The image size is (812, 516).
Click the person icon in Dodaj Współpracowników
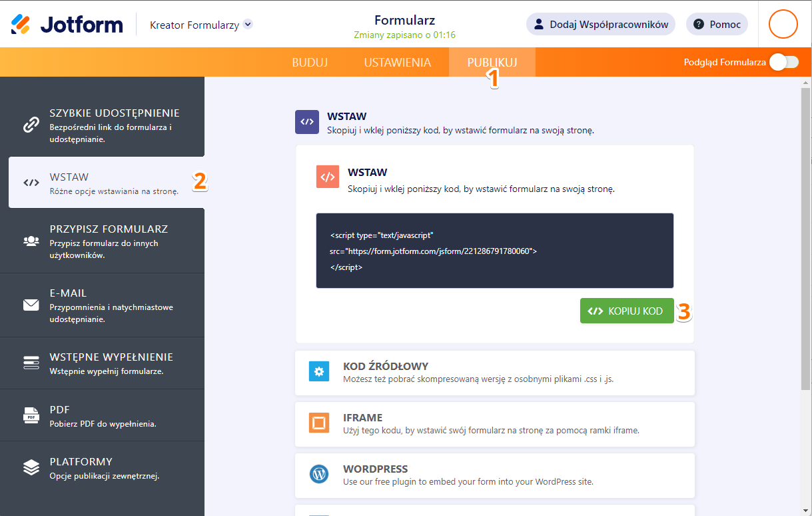click(x=540, y=25)
